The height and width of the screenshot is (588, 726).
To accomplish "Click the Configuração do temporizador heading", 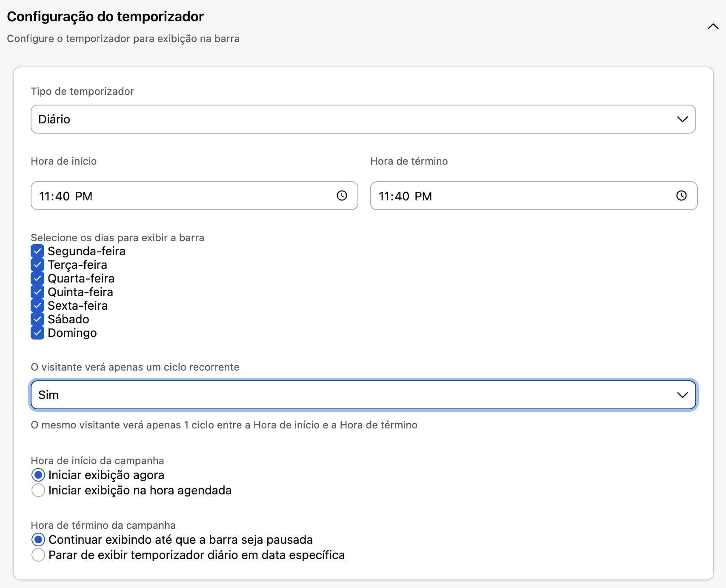I will pyautogui.click(x=106, y=17).
